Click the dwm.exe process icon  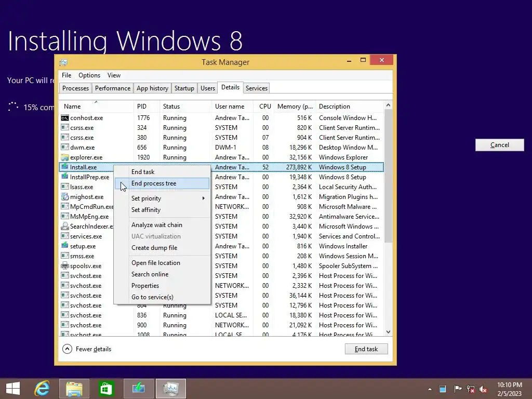pyautogui.click(x=64, y=148)
